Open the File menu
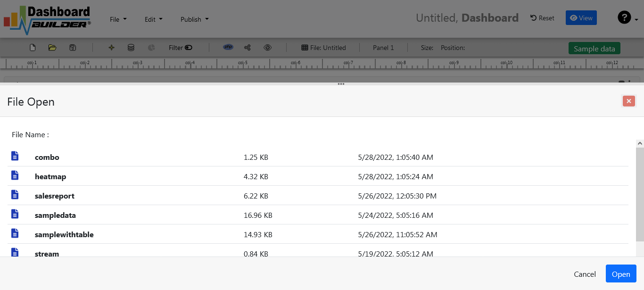644x290 pixels. (117, 19)
